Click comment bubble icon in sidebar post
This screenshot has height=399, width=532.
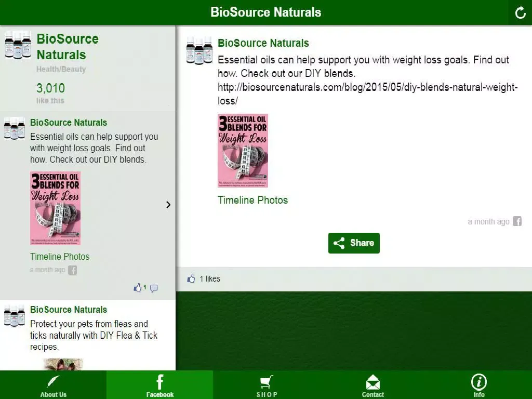(154, 288)
